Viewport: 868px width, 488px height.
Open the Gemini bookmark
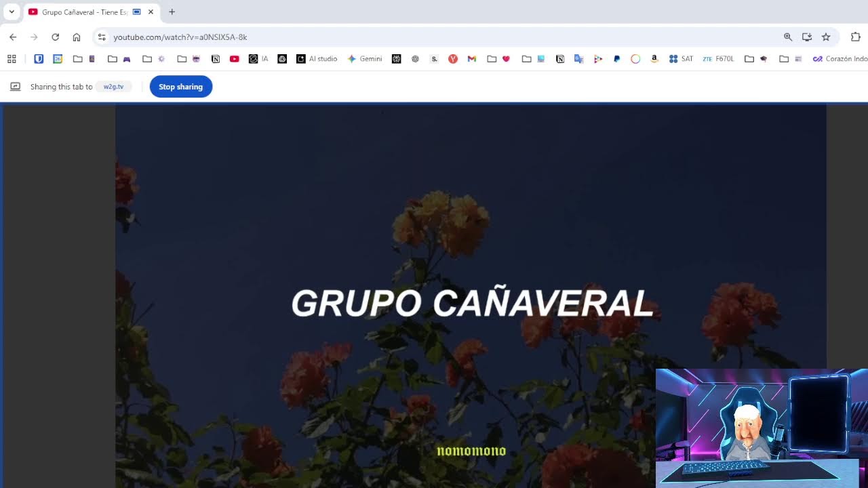coord(365,59)
